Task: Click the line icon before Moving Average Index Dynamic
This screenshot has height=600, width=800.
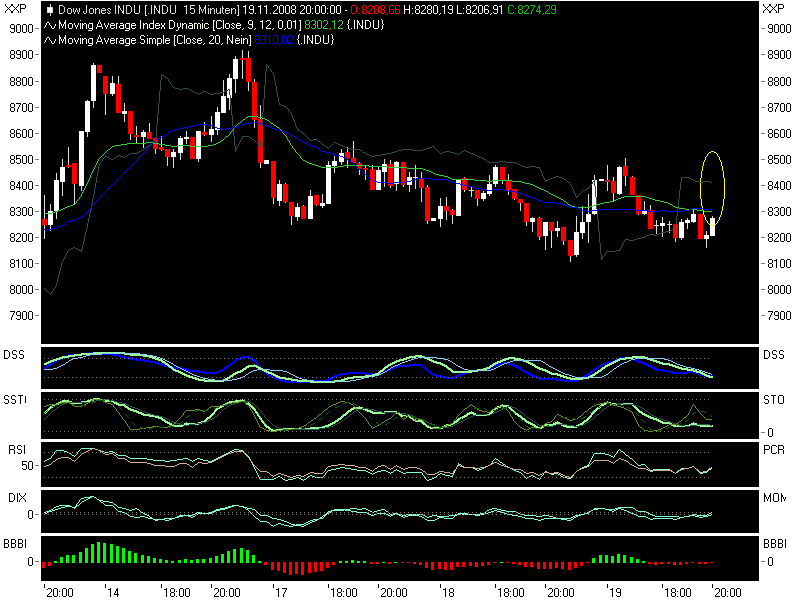Action: (x=50, y=25)
